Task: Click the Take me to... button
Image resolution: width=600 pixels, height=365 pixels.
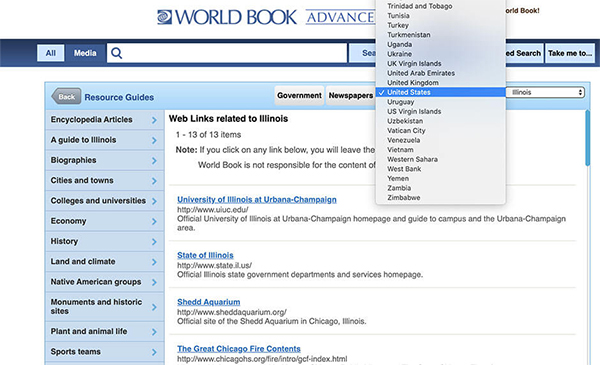Action: point(570,53)
